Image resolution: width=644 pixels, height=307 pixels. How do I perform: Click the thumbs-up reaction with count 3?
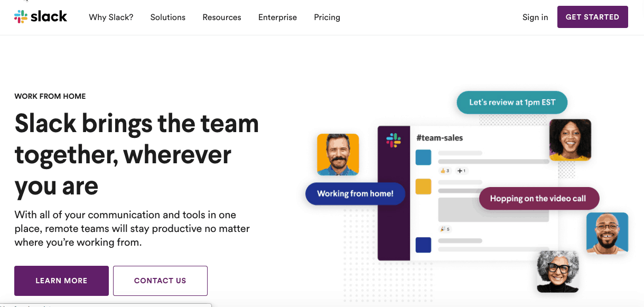coord(444,171)
